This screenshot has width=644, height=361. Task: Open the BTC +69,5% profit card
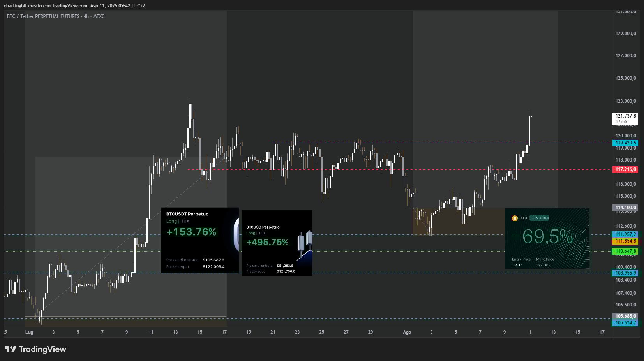(x=547, y=238)
